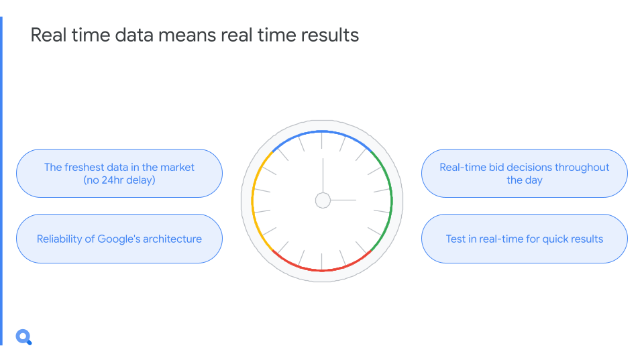
Task: Select 'Test in real-time for quick results' pill
Action: (525, 239)
